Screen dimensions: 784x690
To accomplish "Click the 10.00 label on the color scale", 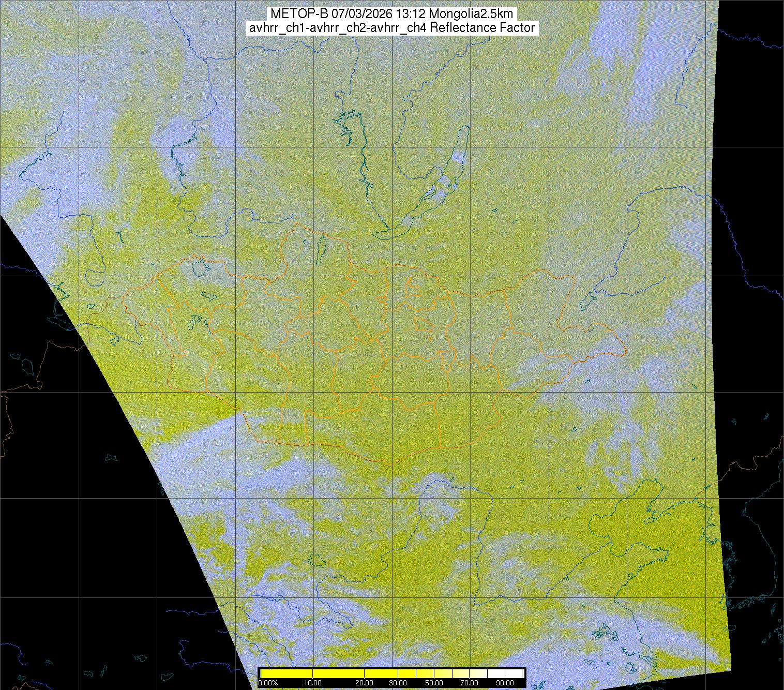I will 313,683.
